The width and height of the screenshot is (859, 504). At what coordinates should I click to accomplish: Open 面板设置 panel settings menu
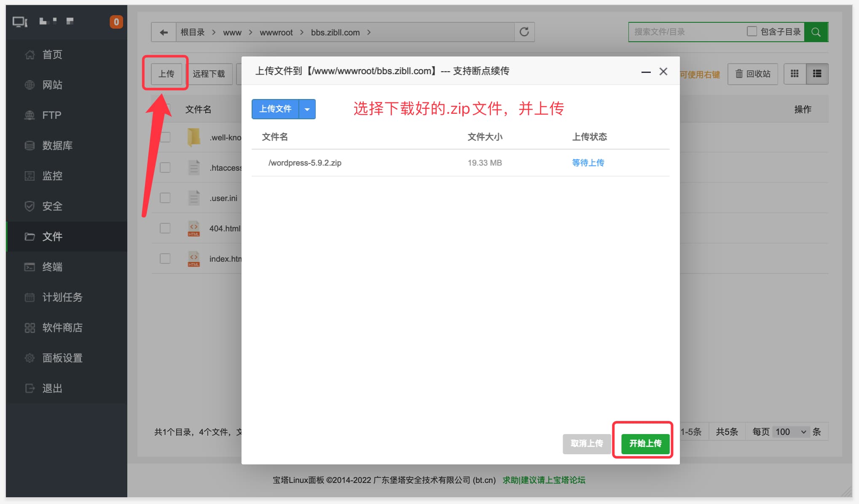62,358
